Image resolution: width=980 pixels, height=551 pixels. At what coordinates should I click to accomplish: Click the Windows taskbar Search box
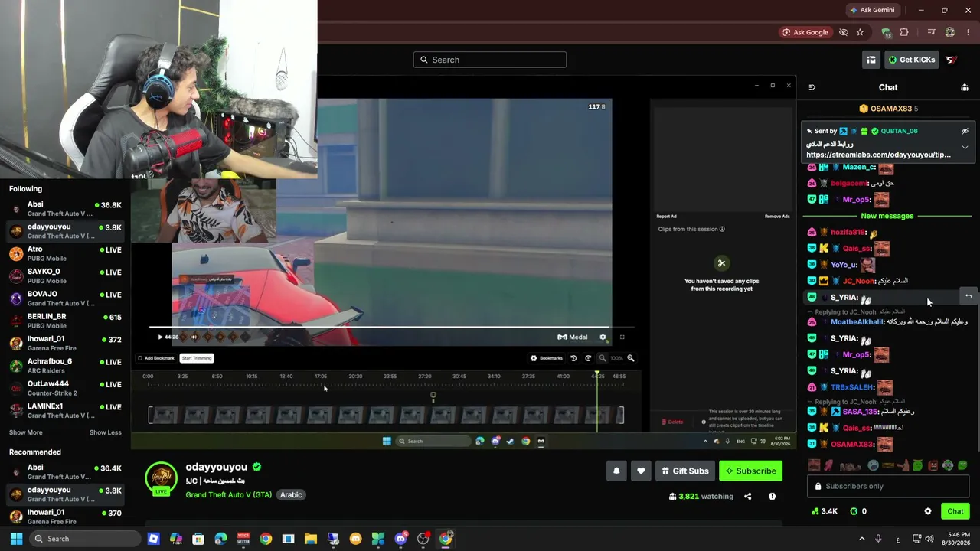[86, 539]
